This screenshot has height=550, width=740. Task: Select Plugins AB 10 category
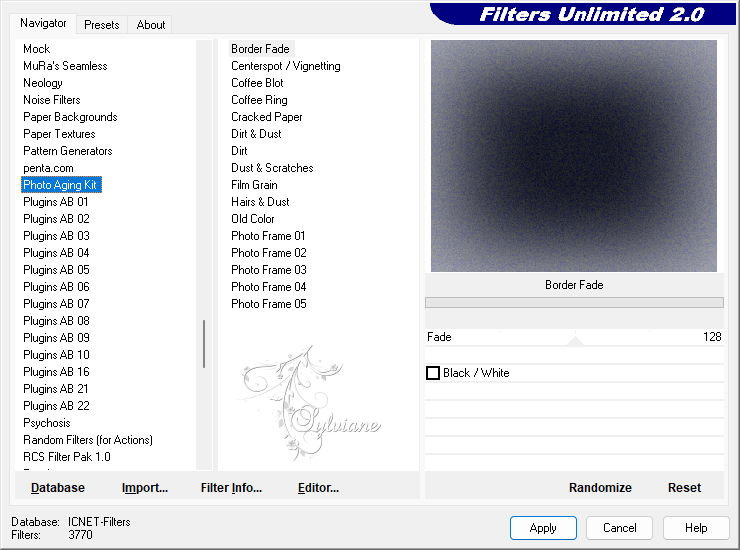[x=56, y=355]
